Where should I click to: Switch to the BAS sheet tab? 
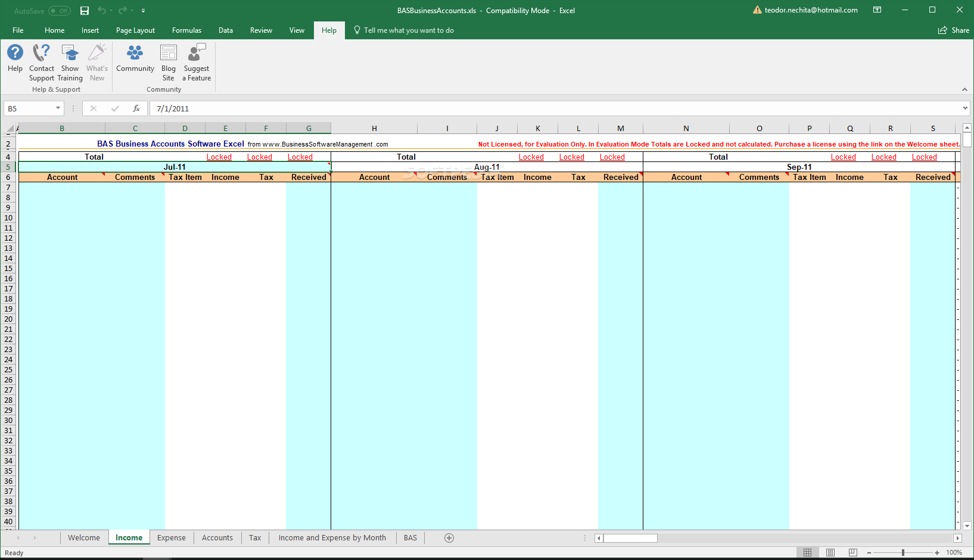pyautogui.click(x=410, y=538)
